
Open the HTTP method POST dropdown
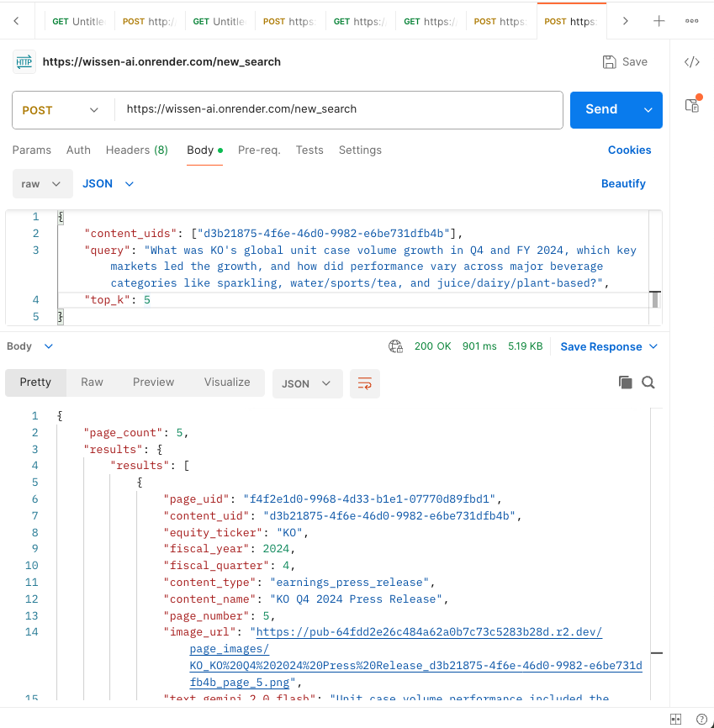61,110
